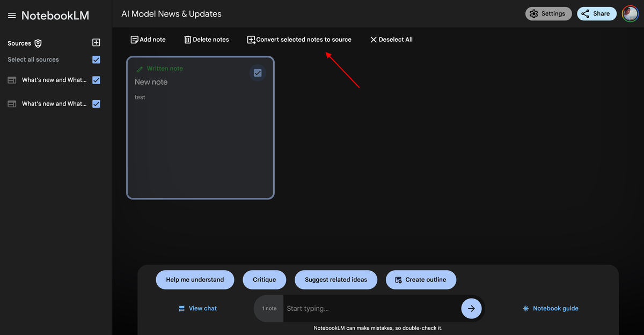The width and height of the screenshot is (644, 335).
Task: Click the Create outline icon
Action: 398,279
